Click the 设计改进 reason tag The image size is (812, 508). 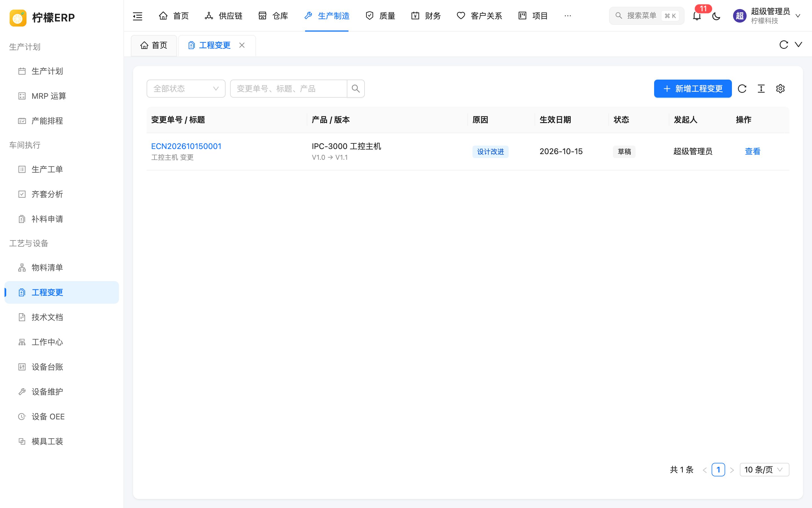(490, 152)
